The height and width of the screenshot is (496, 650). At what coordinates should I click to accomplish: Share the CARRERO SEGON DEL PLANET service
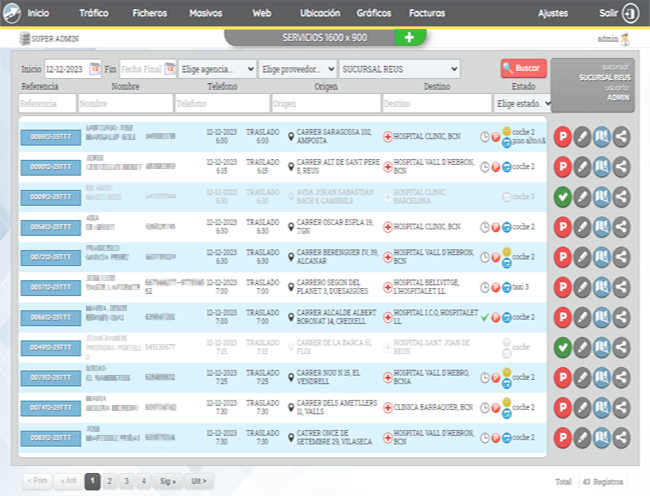click(621, 287)
